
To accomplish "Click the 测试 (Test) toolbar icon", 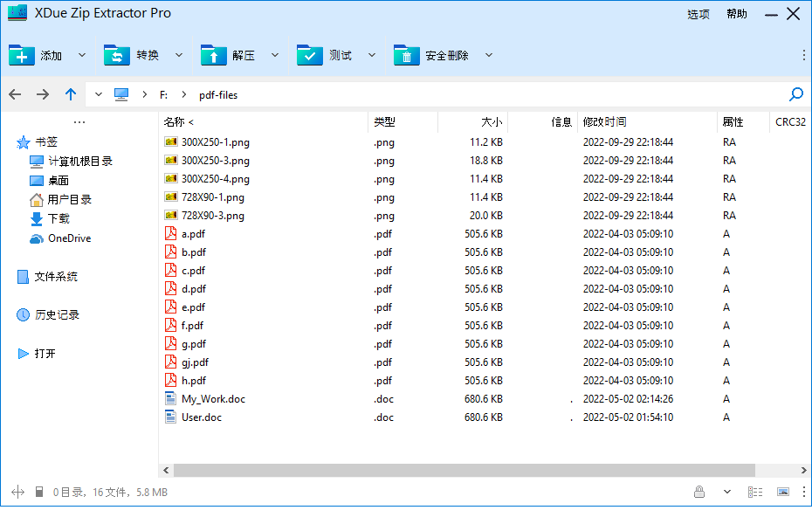I will click(309, 54).
